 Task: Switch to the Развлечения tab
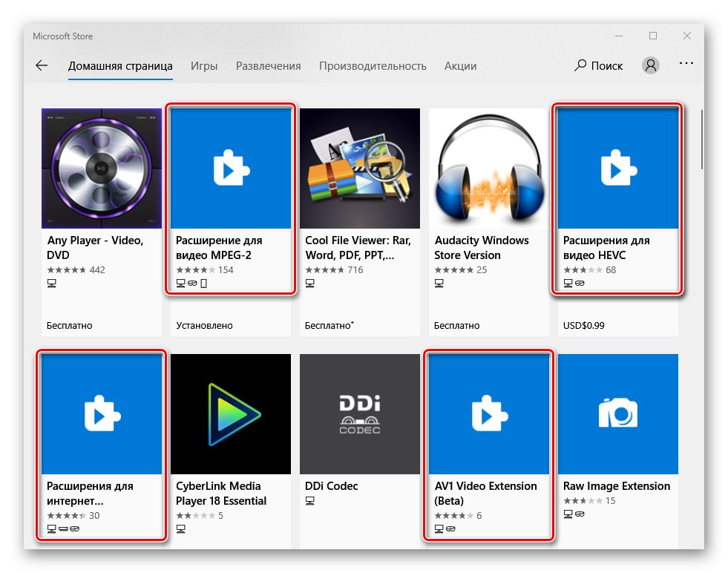(269, 65)
